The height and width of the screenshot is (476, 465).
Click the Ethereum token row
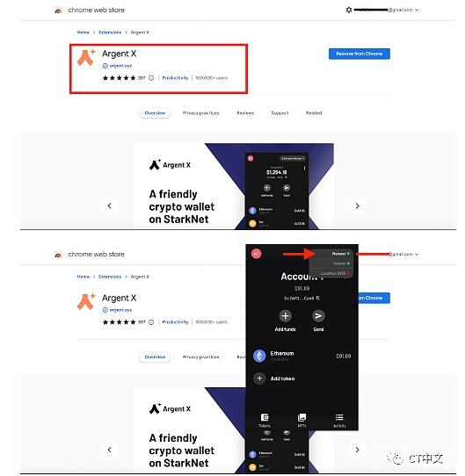click(302, 356)
